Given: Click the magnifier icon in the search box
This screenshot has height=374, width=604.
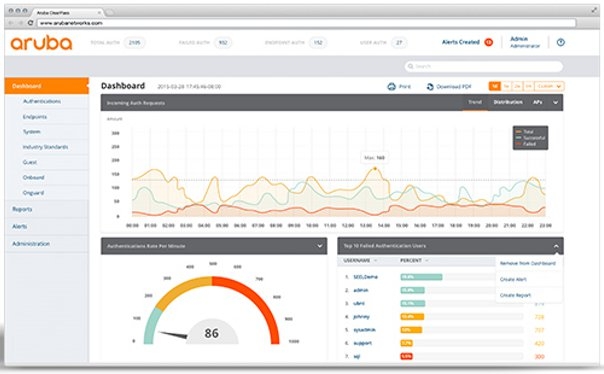Looking at the screenshot, I should 411,66.
